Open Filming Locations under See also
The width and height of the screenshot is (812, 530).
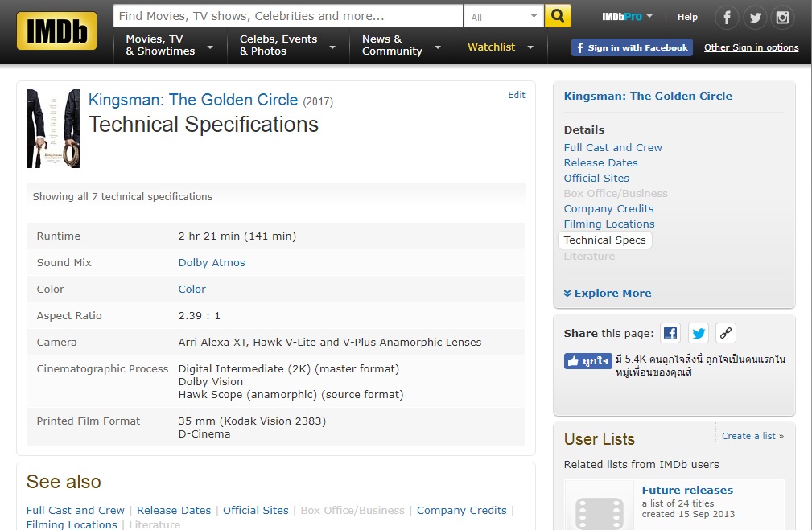pos(72,524)
